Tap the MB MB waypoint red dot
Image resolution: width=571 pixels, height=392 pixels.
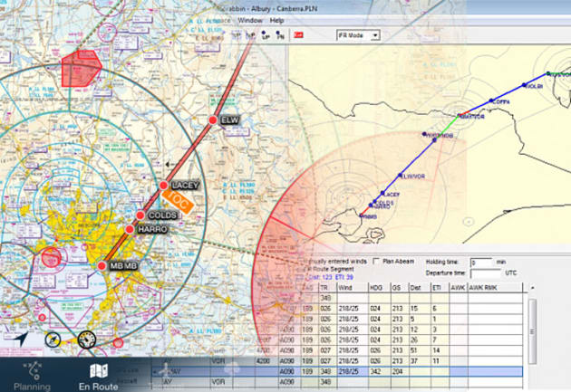click(x=102, y=266)
